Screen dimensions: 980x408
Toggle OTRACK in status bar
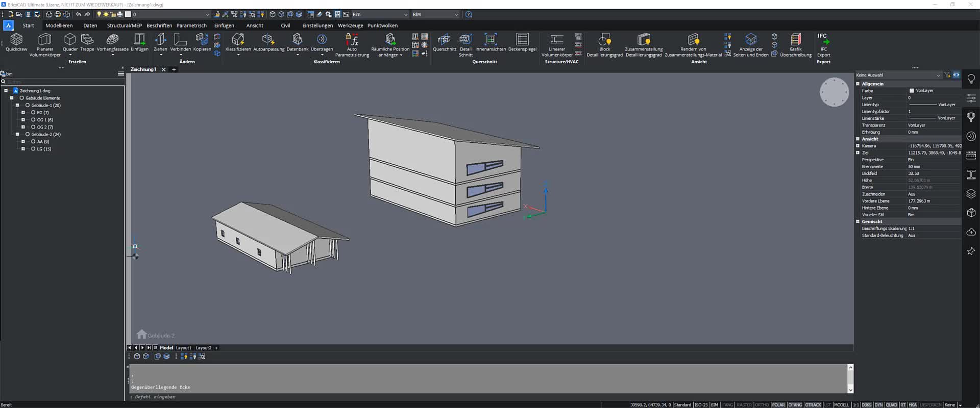813,404
